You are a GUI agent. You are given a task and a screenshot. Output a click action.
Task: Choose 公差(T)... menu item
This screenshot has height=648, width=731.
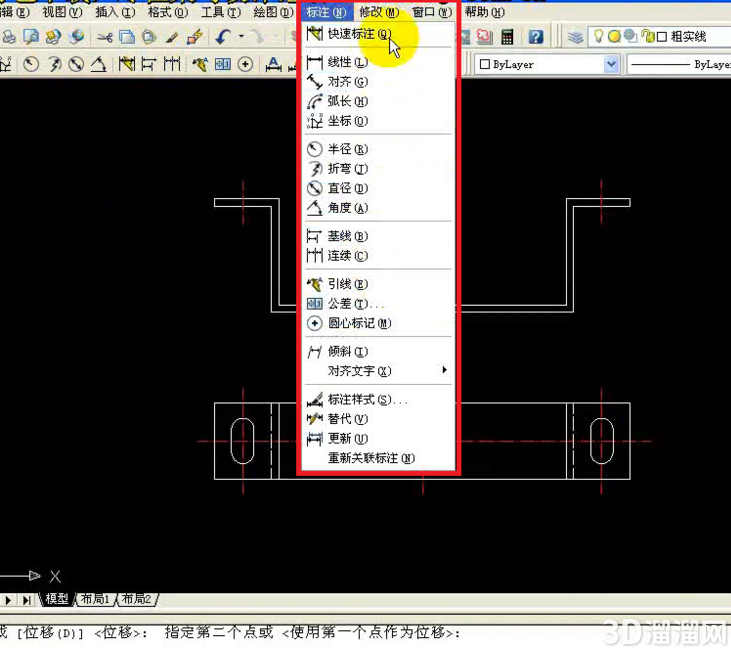(x=378, y=303)
